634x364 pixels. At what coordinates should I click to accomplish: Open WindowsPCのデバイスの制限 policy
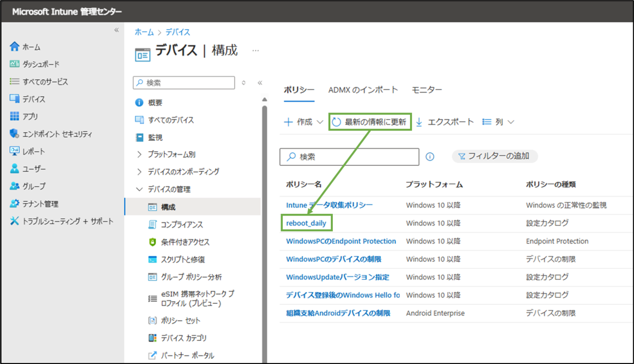pos(333,259)
